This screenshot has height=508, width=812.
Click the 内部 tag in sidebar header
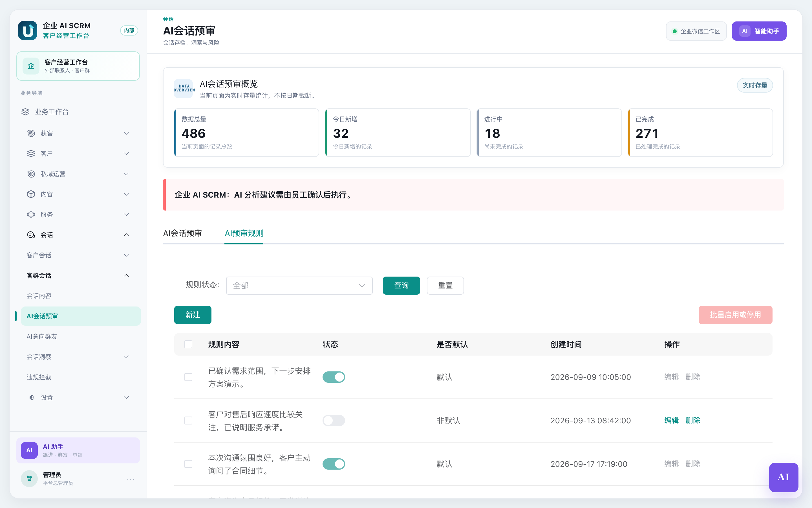tap(129, 30)
